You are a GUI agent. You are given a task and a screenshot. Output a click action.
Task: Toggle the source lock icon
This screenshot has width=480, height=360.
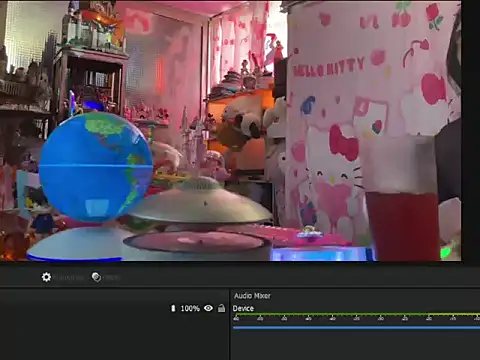(x=221, y=308)
